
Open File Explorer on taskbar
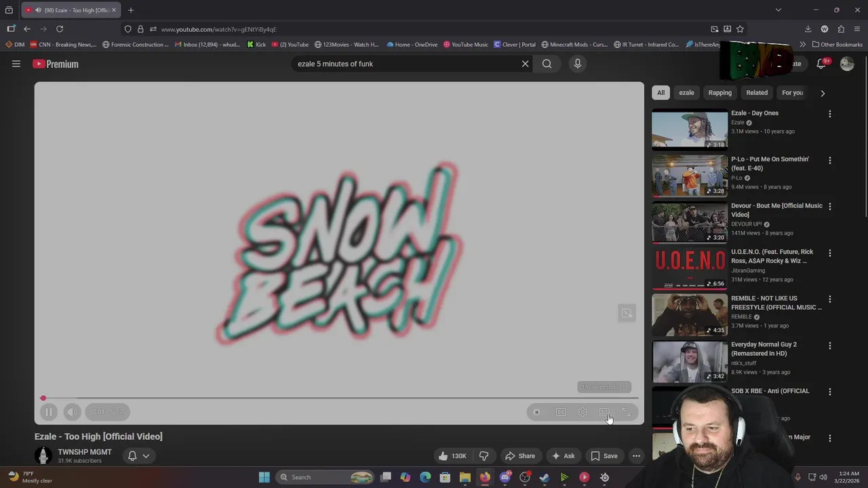465,477
